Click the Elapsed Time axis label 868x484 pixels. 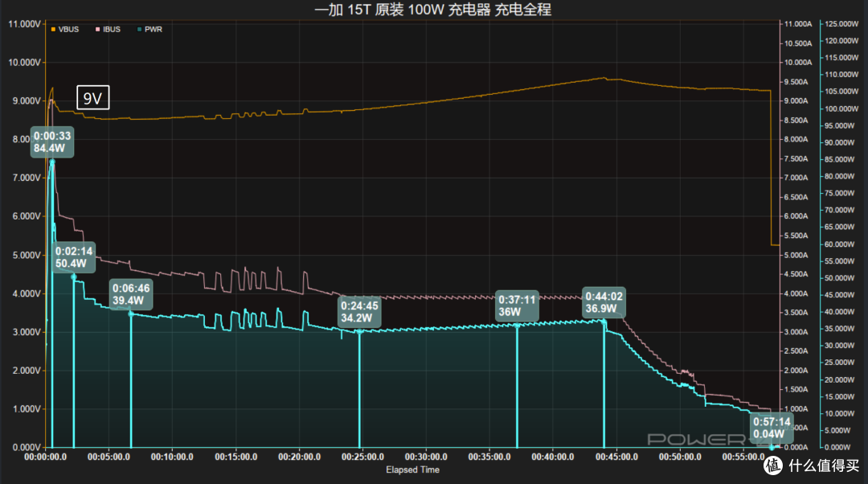pyautogui.click(x=412, y=470)
